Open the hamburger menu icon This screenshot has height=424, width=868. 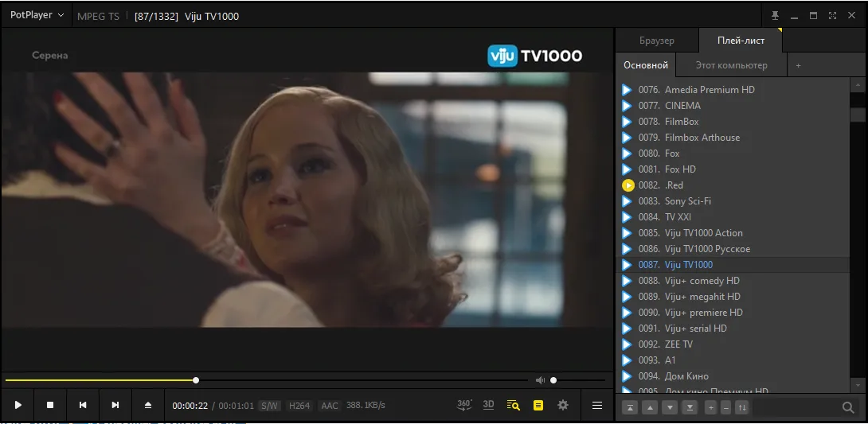[x=597, y=405]
